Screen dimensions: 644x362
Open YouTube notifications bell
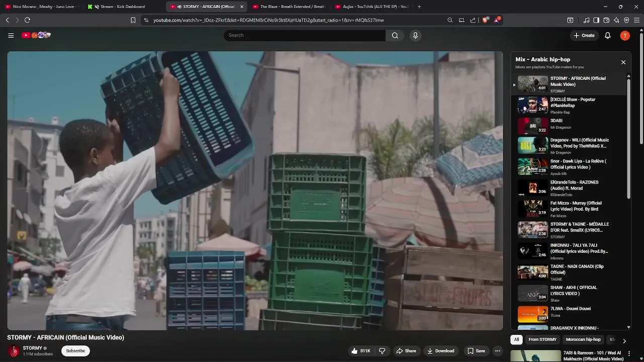click(608, 35)
